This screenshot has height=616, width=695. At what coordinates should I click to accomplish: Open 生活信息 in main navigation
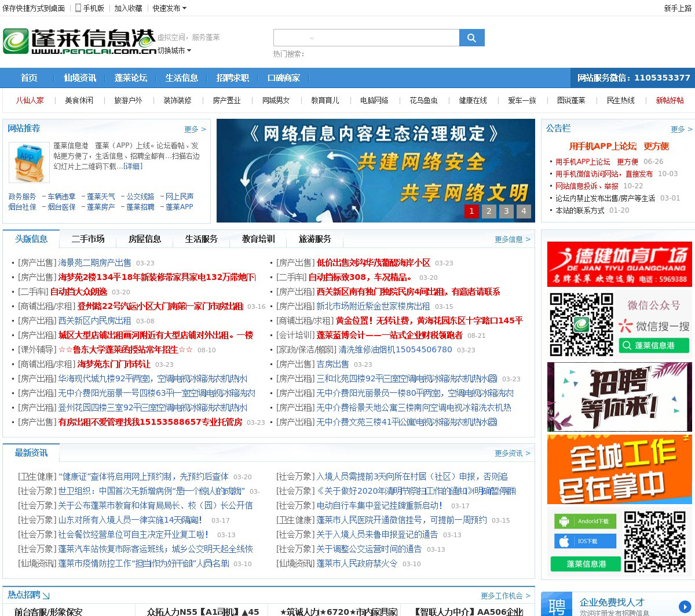[x=182, y=78]
